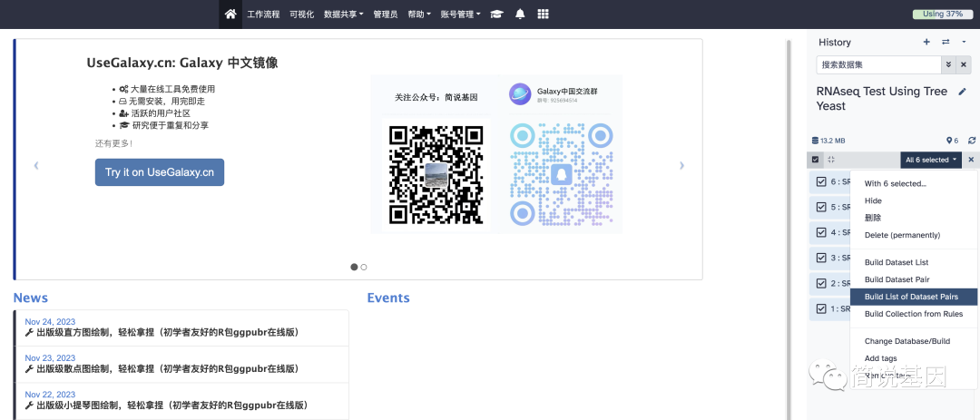Image resolution: width=980 pixels, height=420 pixels.
Task: Uncheck dataset 5 checkbox
Action: (x=821, y=207)
